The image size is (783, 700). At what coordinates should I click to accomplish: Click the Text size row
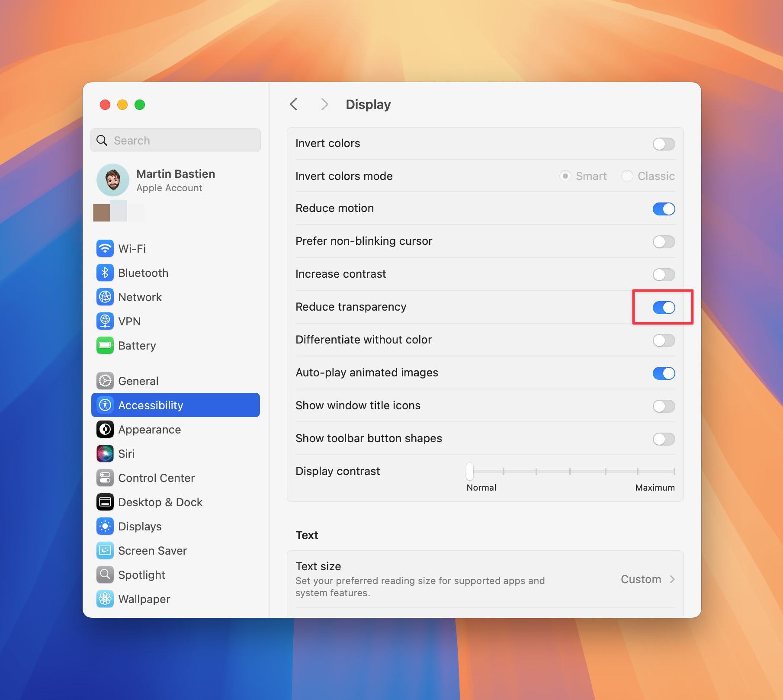coord(485,579)
